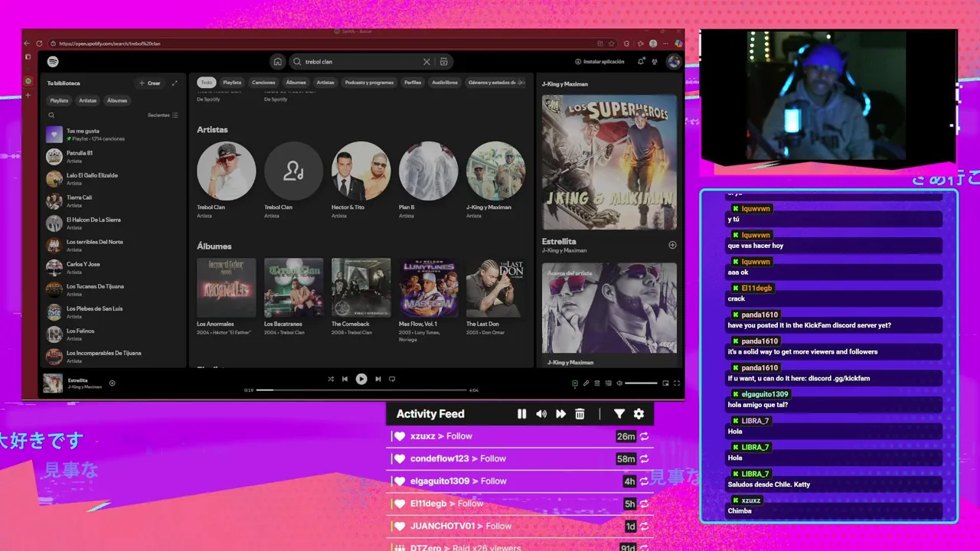This screenshot has height=551, width=980.
Task: Open Spotify home via logo icon
Action: (53, 61)
